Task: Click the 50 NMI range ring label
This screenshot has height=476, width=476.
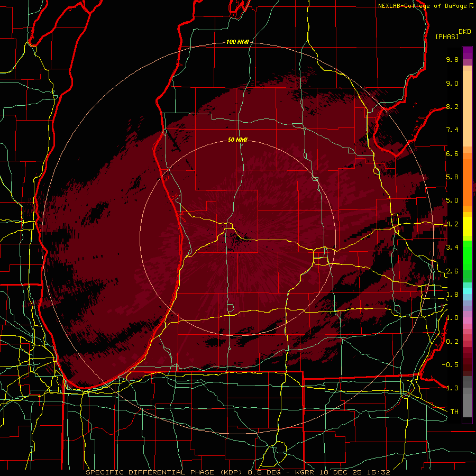Action: click(x=237, y=140)
